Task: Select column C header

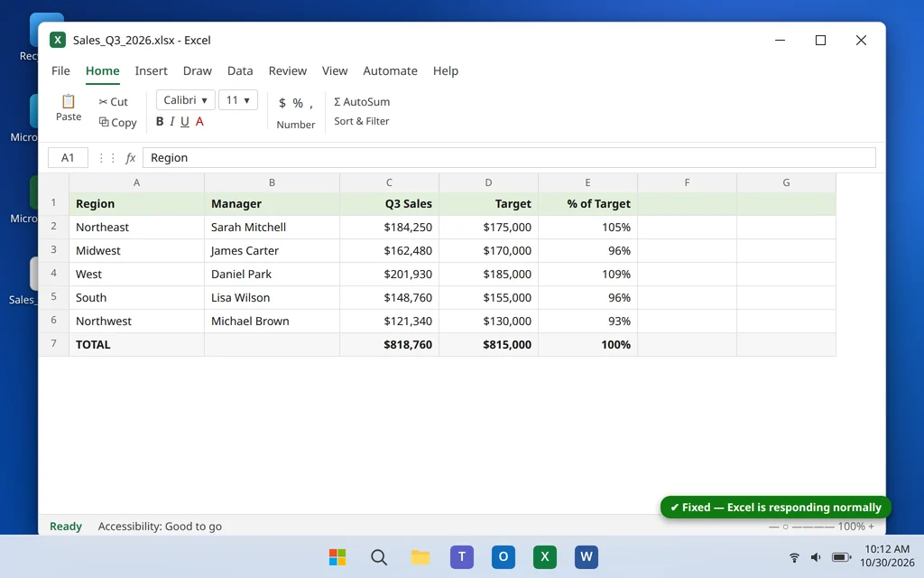Action: [390, 182]
